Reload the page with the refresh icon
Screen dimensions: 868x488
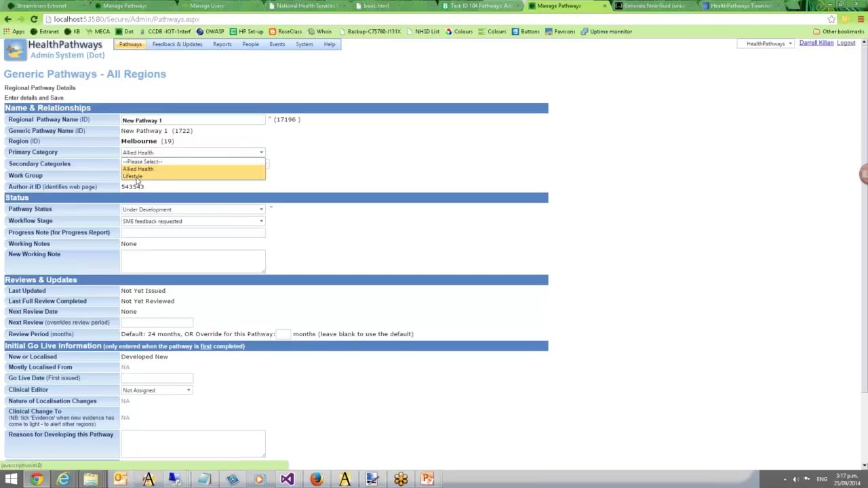click(34, 19)
